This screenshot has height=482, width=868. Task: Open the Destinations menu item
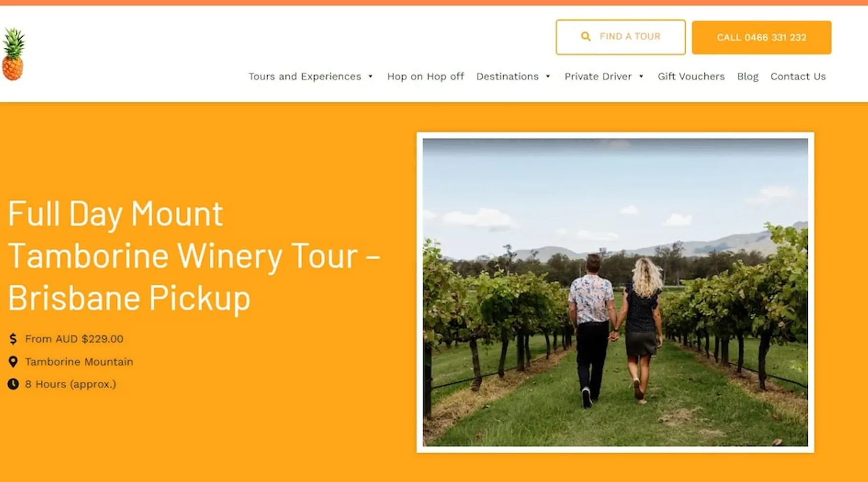click(507, 77)
